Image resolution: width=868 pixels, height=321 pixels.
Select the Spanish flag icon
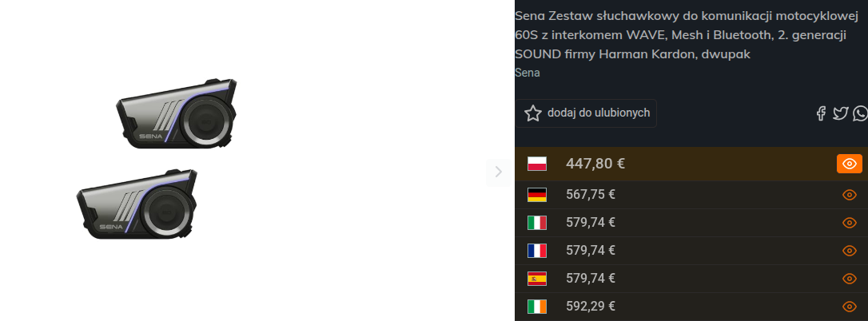coord(537,279)
